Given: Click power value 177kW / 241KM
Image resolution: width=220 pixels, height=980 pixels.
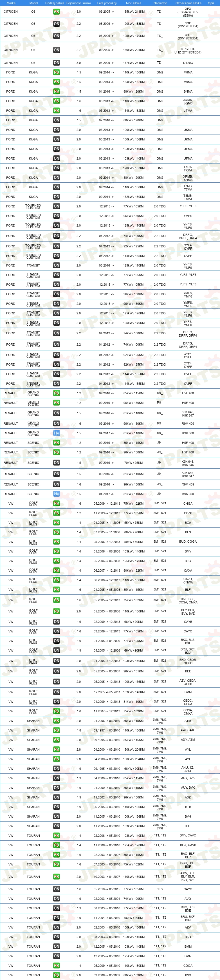Looking at the screenshot, I should (134, 63).
